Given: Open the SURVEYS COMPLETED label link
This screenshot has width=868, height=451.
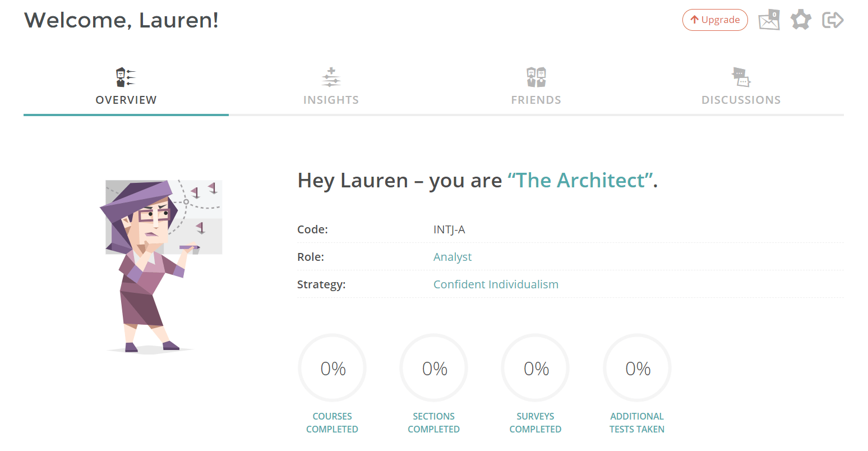Looking at the screenshot, I should [535, 422].
